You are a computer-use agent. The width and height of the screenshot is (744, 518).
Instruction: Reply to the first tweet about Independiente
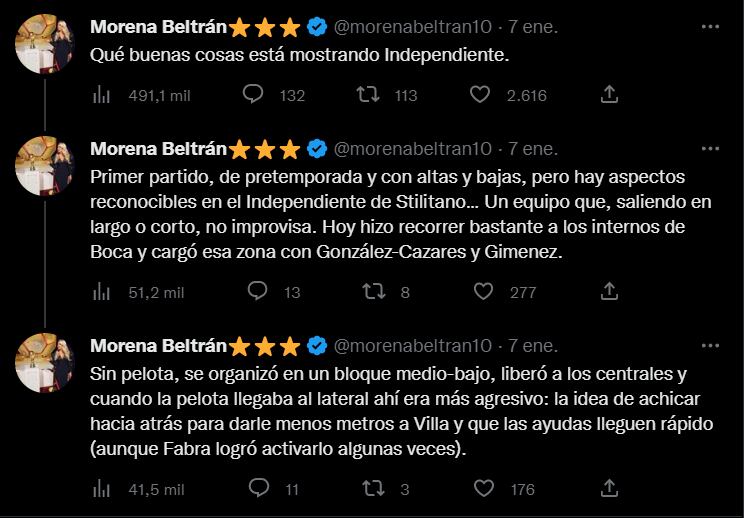click(254, 95)
